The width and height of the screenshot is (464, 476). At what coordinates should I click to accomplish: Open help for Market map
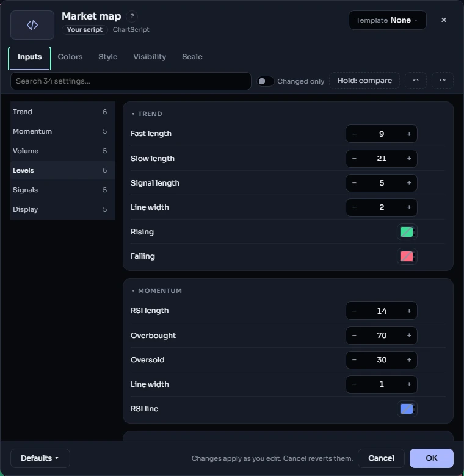pos(132,16)
